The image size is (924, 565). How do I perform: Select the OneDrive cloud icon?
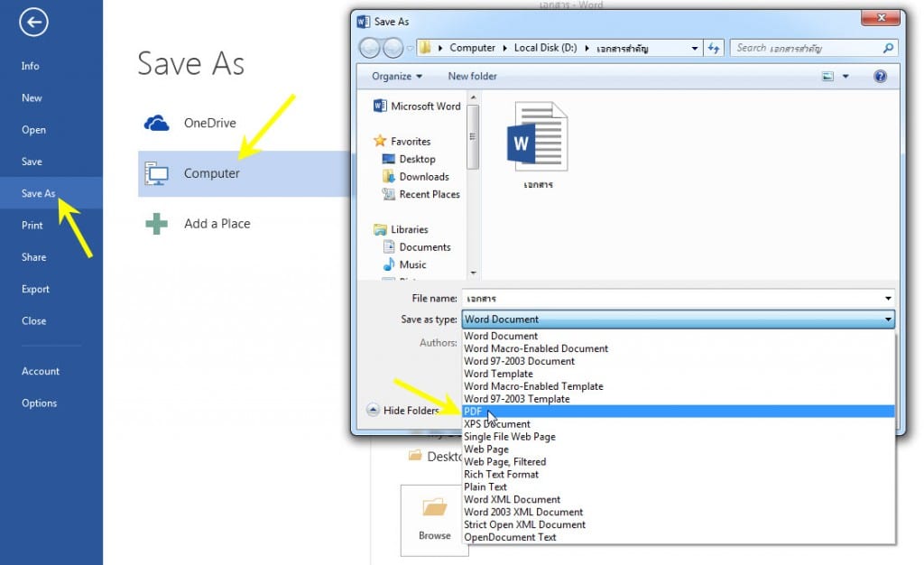[156, 123]
